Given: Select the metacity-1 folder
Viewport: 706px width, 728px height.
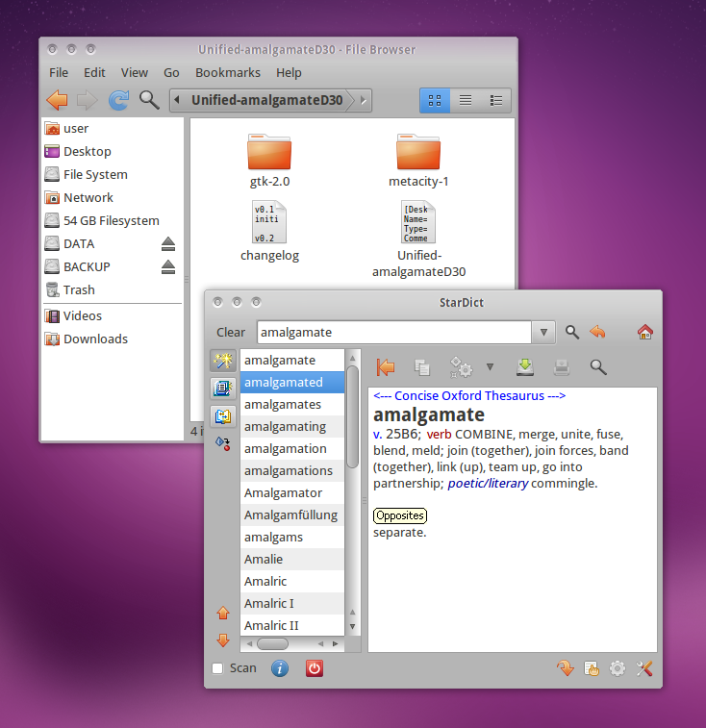Looking at the screenshot, I should point(418,161).
